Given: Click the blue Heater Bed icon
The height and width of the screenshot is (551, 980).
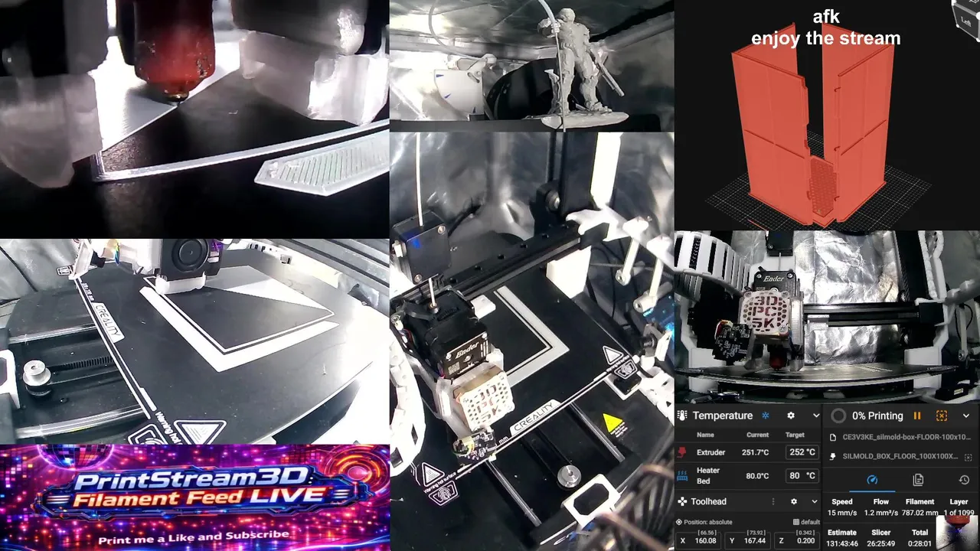Looking at the screenshot, I should (681, 475).
